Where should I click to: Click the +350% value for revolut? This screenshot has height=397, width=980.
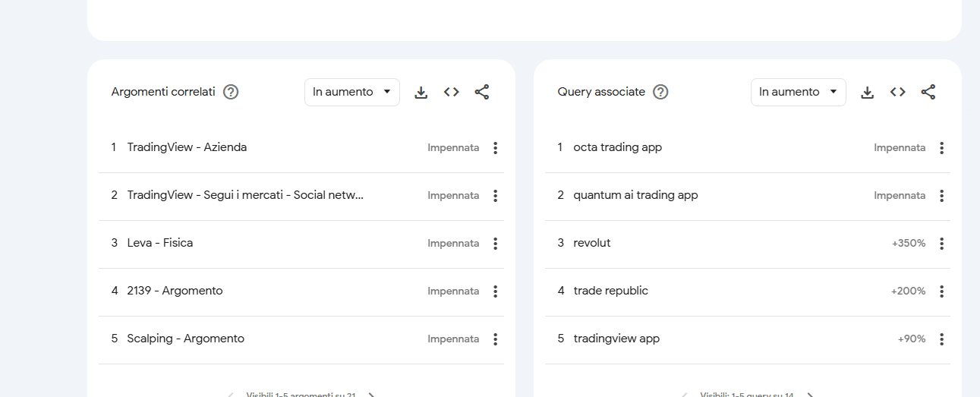point(909,244)
